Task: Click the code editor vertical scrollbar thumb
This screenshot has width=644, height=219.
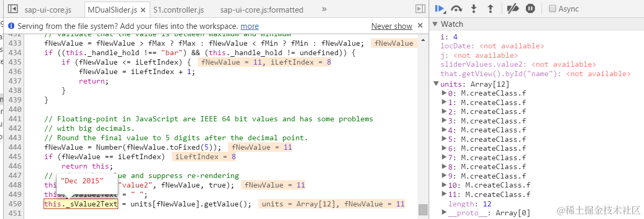Action: tap(423, 210)
